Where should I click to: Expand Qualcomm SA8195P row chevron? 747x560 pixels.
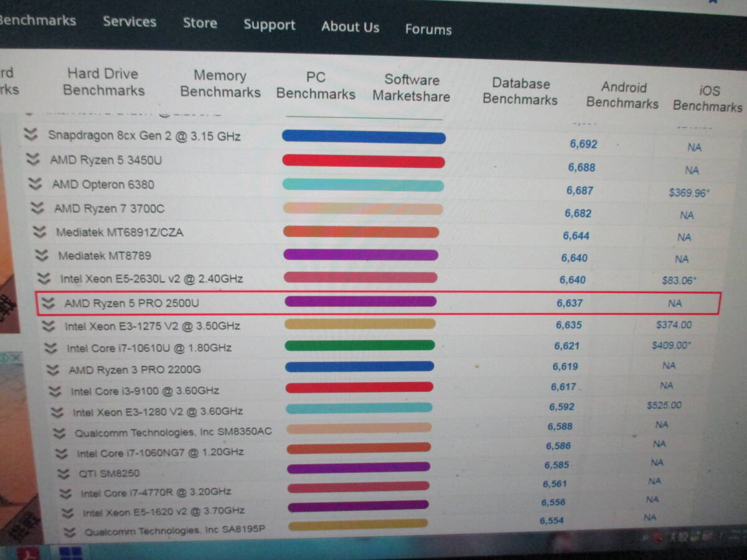click(69, 533)
